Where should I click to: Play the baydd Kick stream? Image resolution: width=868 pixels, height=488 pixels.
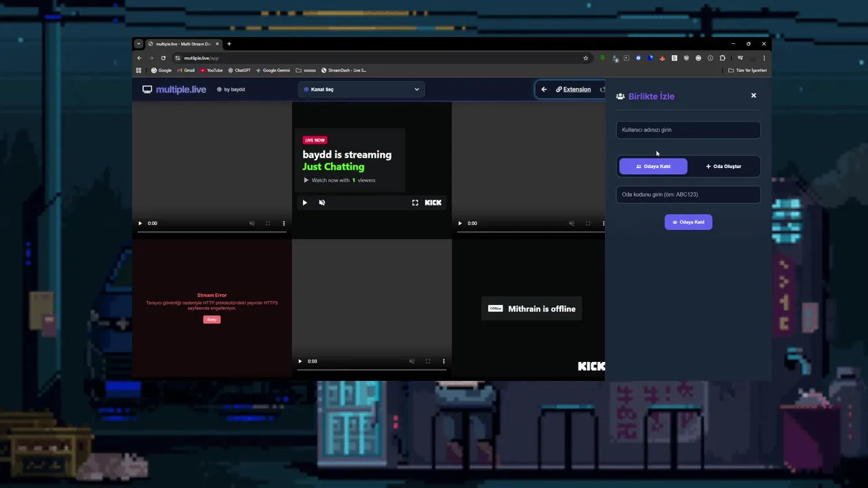tap(304, 203)
